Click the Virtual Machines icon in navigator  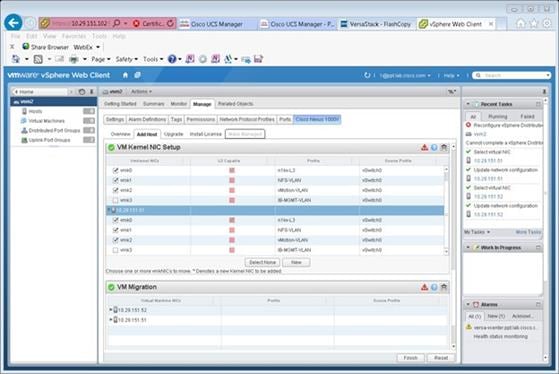[24, 121]
